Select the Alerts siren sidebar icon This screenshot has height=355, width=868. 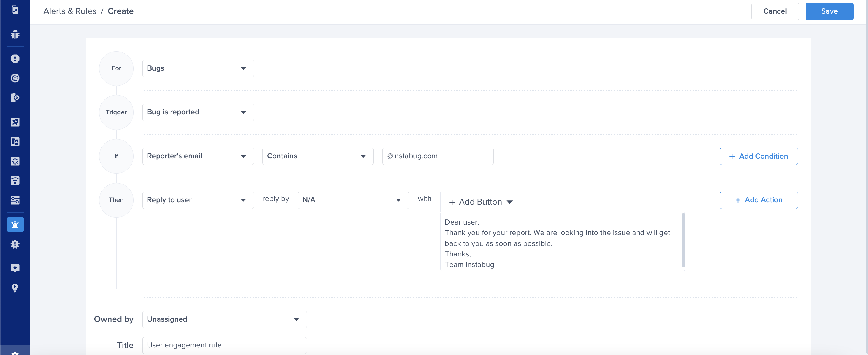coord(15,225)
